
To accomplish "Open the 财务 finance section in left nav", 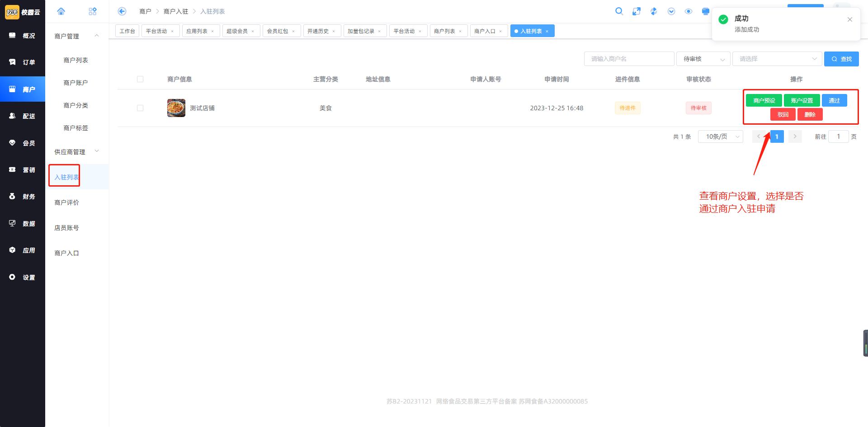I will pos(23,197).
